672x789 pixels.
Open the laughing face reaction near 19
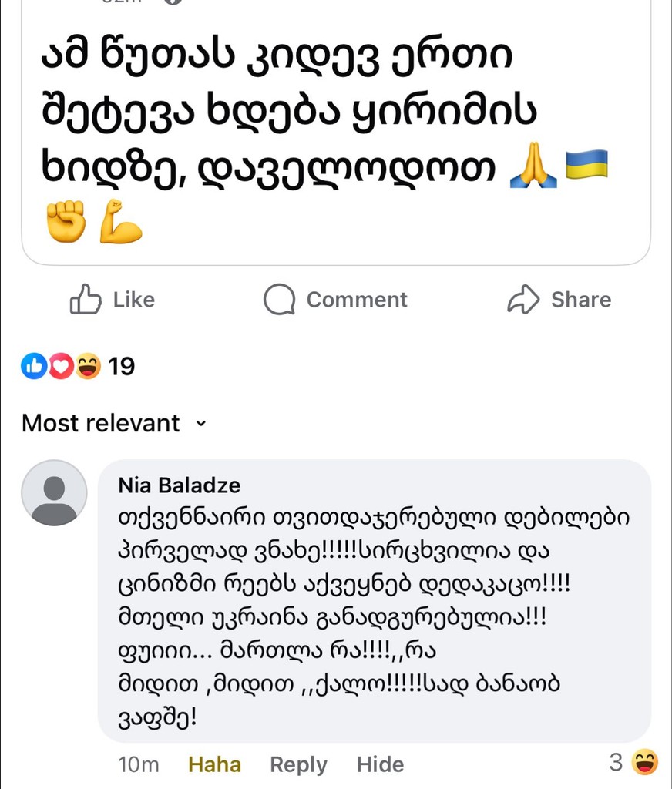pyautogui.click(x=88, y=366)
